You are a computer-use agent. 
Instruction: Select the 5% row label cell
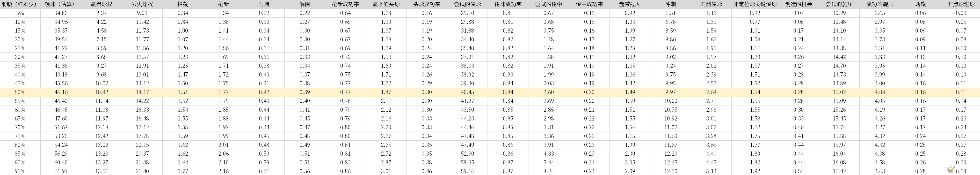(20, 13)
